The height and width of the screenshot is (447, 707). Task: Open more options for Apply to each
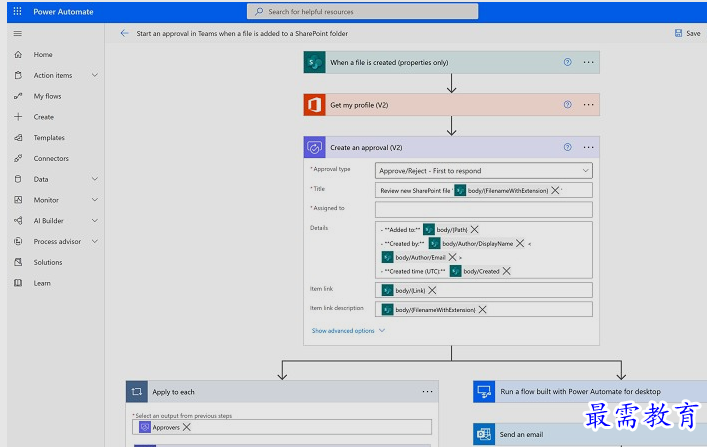pos(427,392)
